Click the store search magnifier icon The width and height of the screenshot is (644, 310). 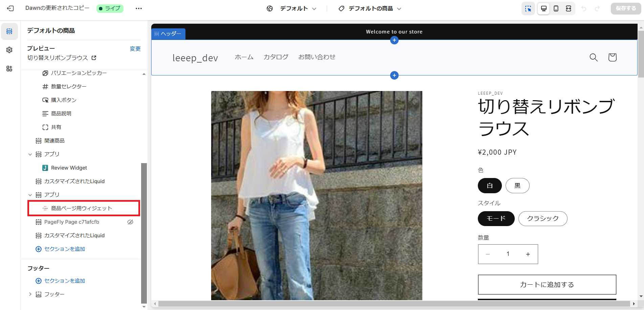pos(593,58)
